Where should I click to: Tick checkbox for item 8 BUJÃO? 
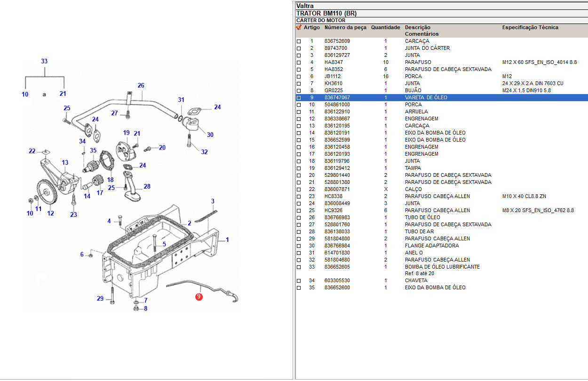(x=298, y=91)
